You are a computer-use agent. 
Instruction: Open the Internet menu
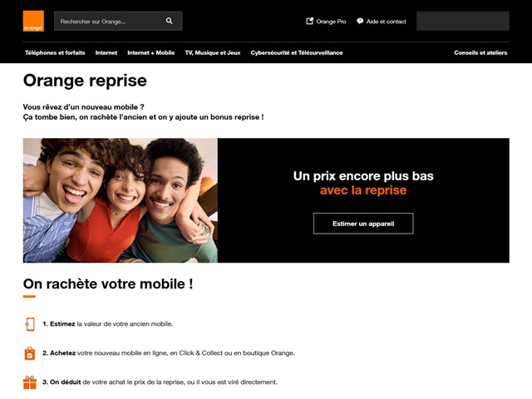click(x=106, y=52)
